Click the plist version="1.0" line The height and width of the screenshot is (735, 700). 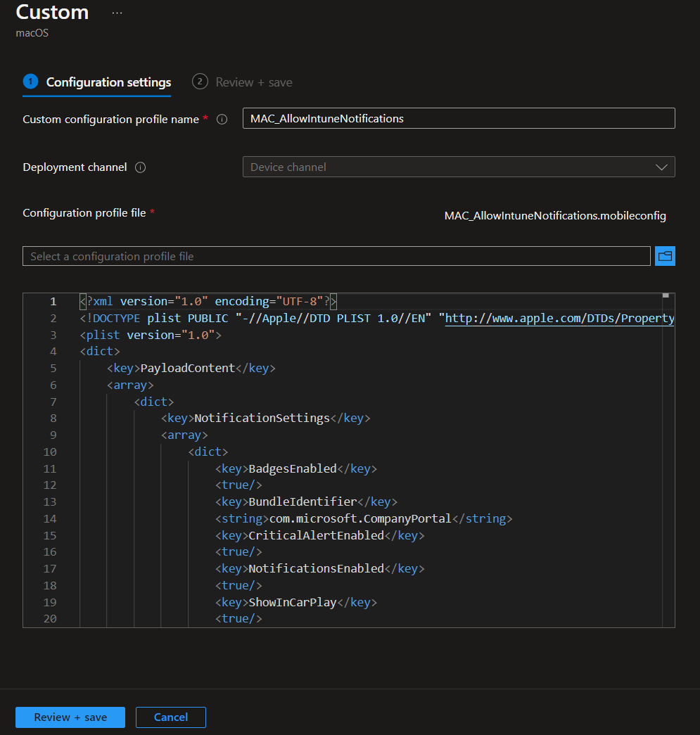151,335
